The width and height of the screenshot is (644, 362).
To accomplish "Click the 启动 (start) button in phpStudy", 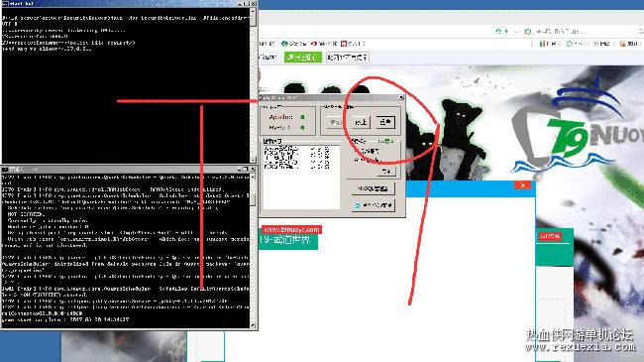I will 335,122.
